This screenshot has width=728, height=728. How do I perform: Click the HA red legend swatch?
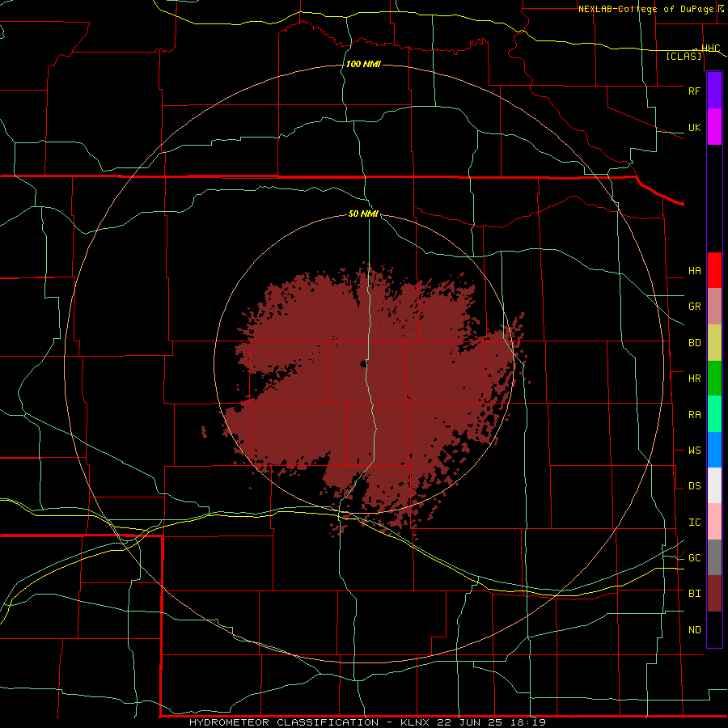click(714, 270)
